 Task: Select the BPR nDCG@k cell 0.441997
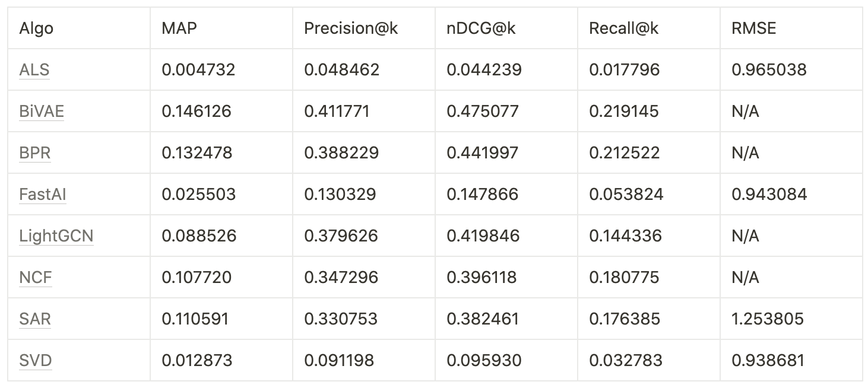(482, 153)
